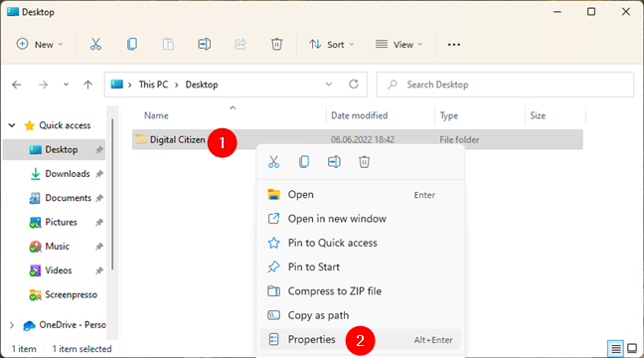The height and width of the screenshot is (358, 644).
Task: Sort by the Name column header
Action: click(156, 115)
